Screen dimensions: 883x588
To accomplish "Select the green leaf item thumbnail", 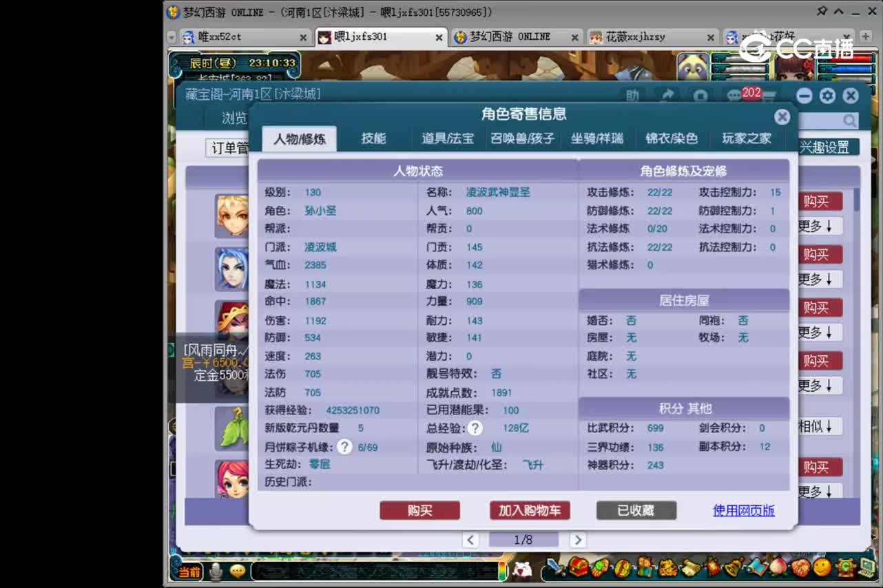I will tap(231, 428).
